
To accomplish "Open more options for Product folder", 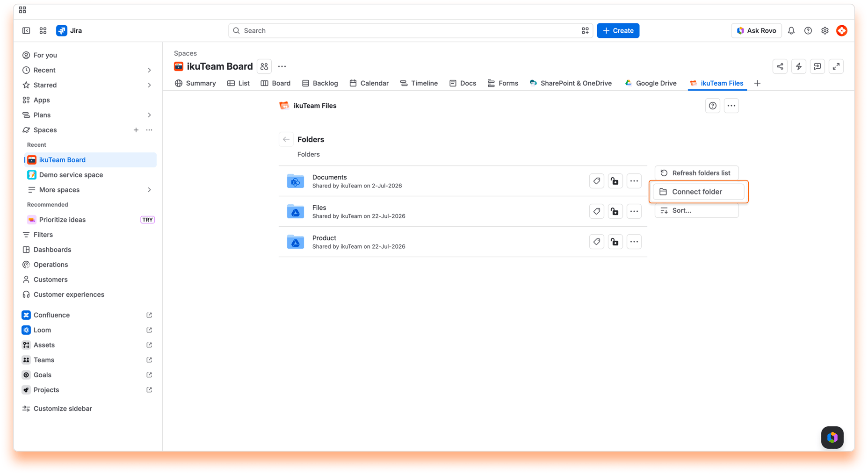I will 634,242.
